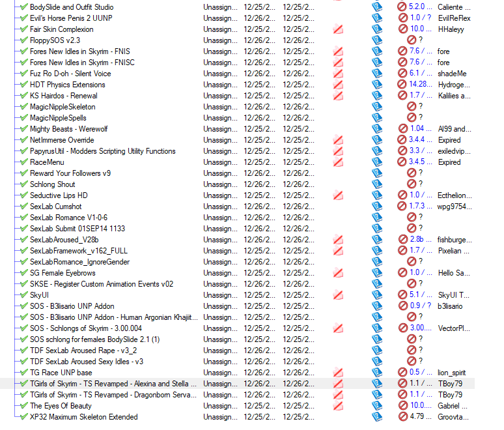Click red update-warning icon for Reward Your Followers v9

(x=412, y=173)
